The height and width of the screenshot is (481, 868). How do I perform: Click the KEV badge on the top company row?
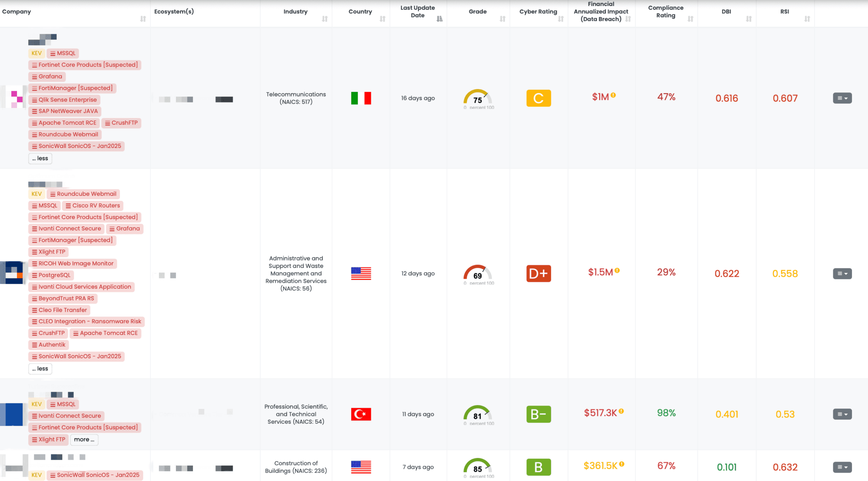pos(36,53)
